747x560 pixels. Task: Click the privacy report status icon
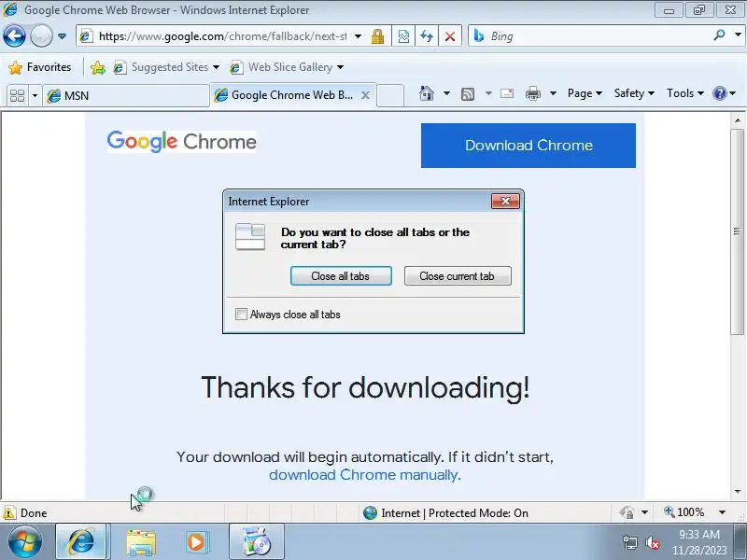(x=627, y=512)
